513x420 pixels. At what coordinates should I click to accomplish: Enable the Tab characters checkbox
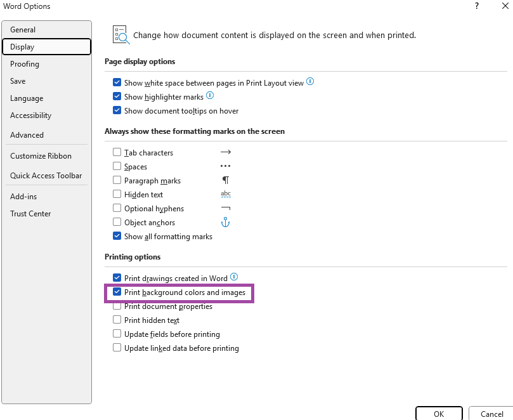[117, 153]
